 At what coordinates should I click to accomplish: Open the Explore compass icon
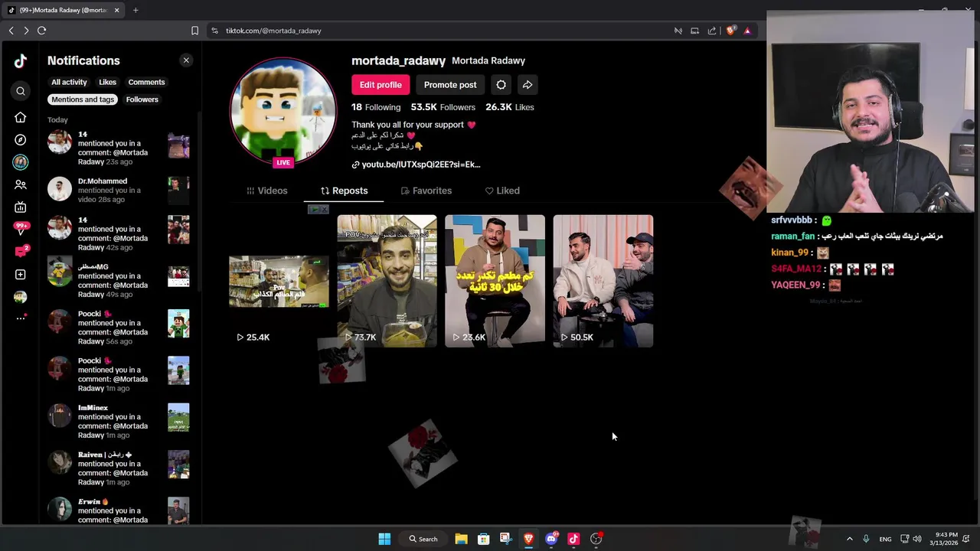pyautogui.click(x=21, y=140)
